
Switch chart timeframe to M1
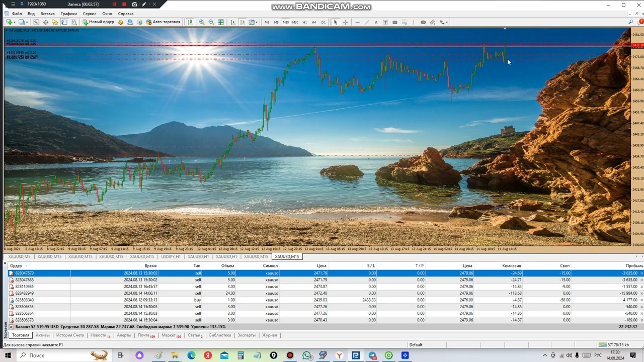[267, 22]
